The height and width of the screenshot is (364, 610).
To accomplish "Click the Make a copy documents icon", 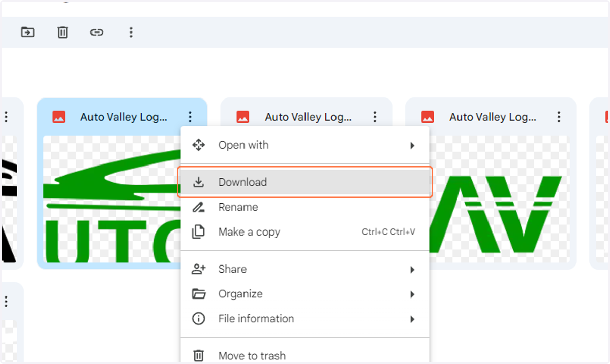I will click(198, 232).
